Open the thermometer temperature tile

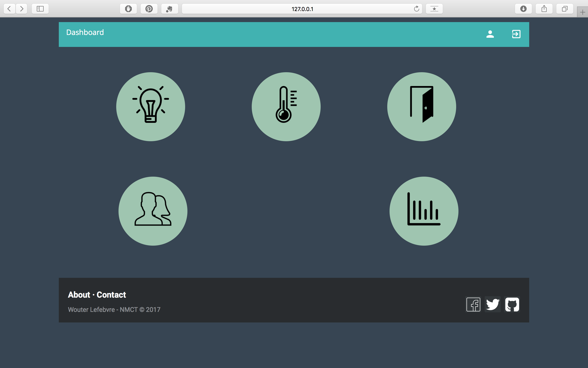[286, 106]
